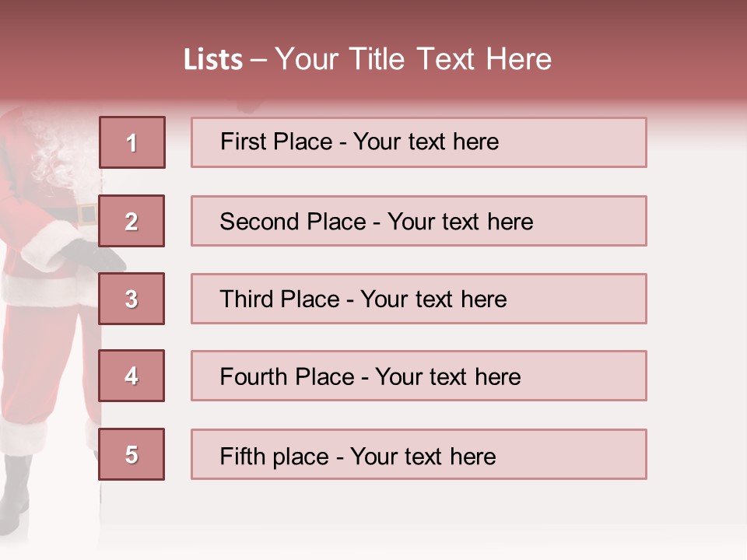Click the bold word 'Lists' in title
The width and height of the screenshot is (747, 560).
click(213, 60)
